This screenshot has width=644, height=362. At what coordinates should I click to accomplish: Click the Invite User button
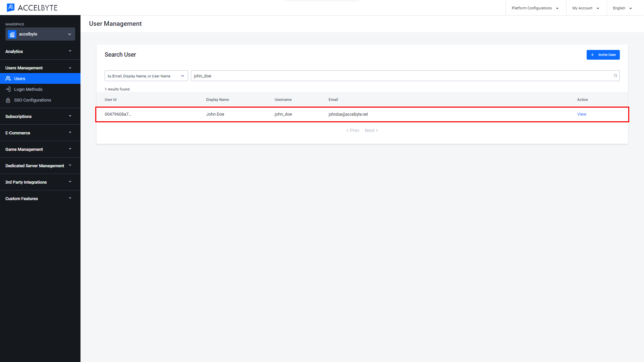[603, 54]
